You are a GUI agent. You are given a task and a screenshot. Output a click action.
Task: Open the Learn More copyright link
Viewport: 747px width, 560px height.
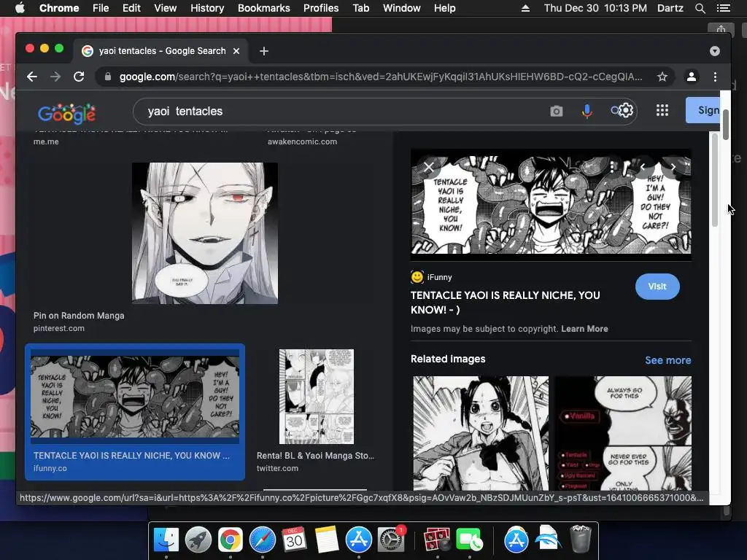click(x=584, y=329)
